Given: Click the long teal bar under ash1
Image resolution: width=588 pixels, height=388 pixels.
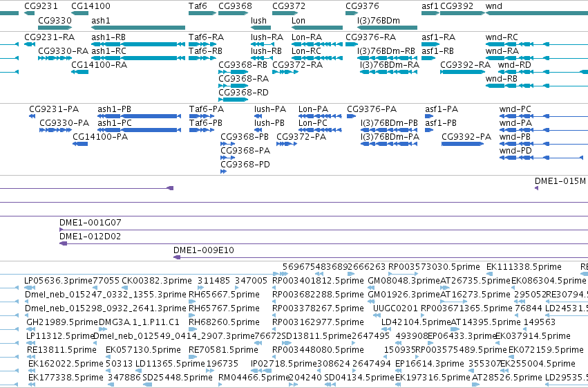Looking at the screenshot, I should [x=138, y=28].
